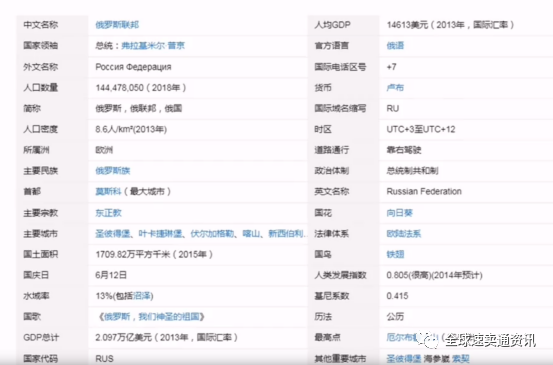Click the 弗拉基米尔·普京 president link

[153, 45]
